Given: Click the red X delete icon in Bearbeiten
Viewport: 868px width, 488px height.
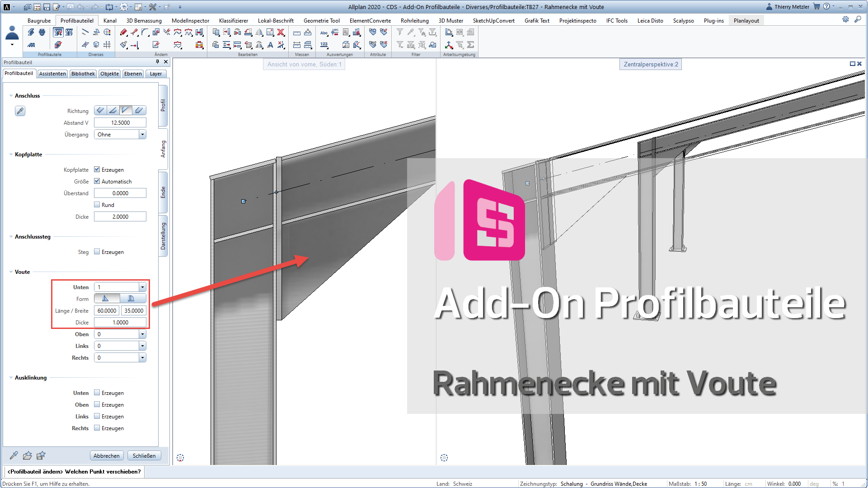Looking at the screenshot, I should coord(281,32).
